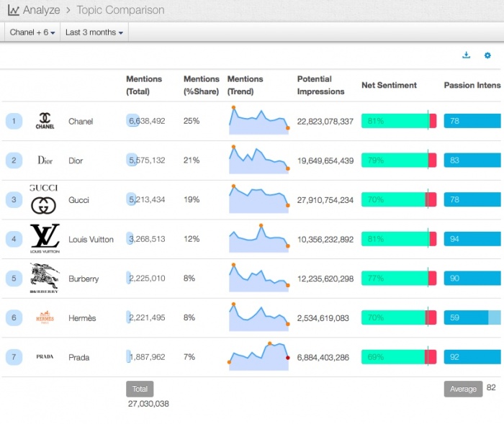Click the Hermès orange logo
The height and width of the screenshot is (424, 504).
45,317
